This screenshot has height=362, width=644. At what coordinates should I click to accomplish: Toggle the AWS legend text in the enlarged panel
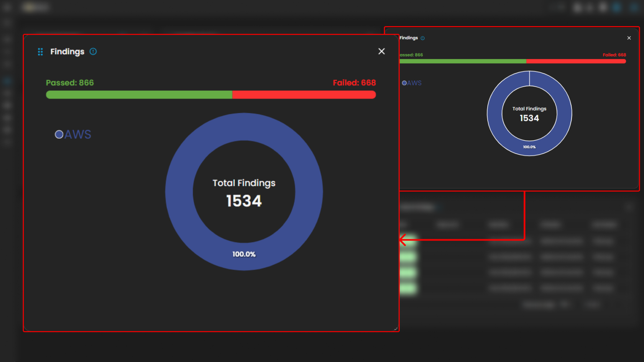pyautogui.click(x=78, y=134)
